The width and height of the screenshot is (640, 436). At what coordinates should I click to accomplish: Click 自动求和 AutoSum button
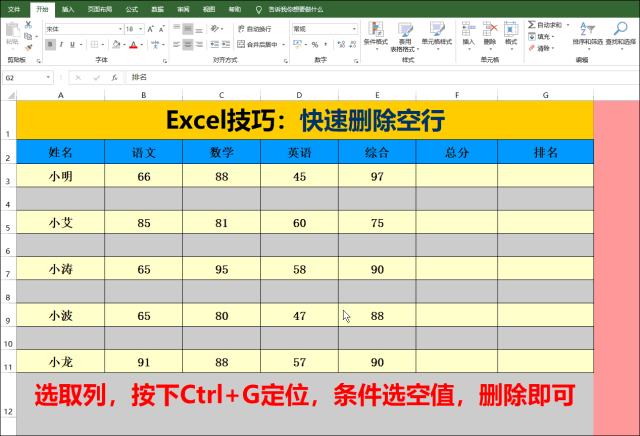click(545, 25)
